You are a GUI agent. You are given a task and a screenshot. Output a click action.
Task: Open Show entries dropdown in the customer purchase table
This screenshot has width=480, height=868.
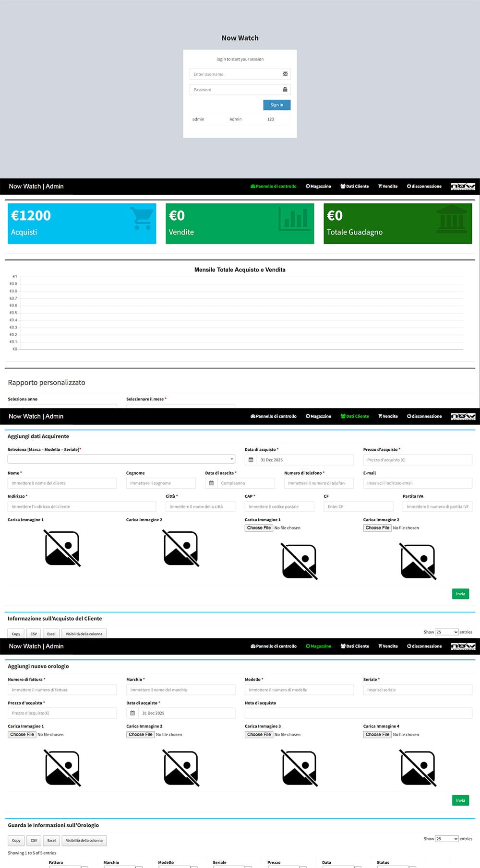tap(446, 632)
